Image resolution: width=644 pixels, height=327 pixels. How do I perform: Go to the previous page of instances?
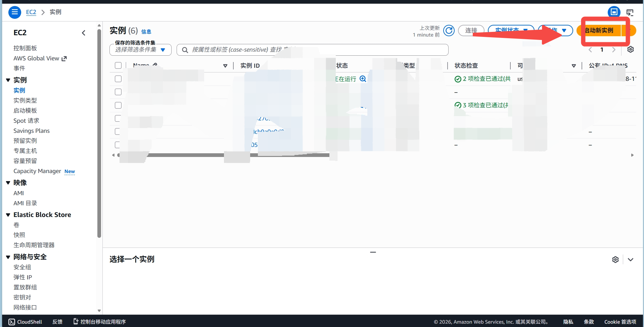click(x=590, y=50)
